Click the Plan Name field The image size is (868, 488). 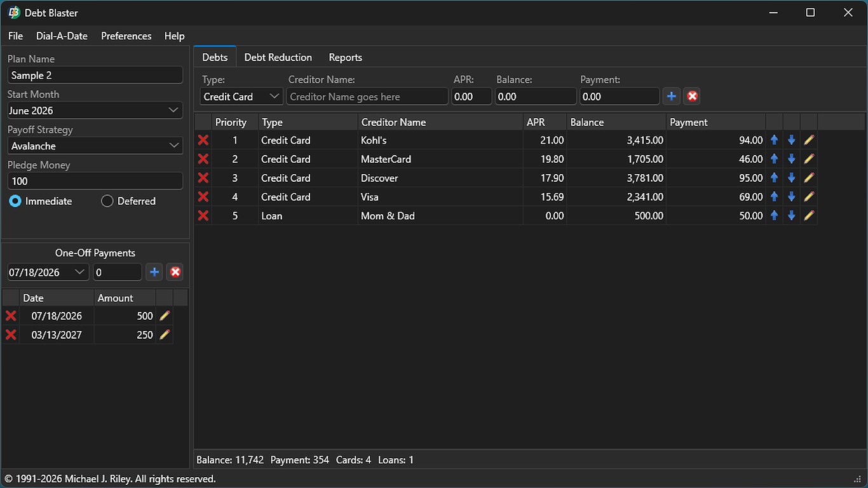pos(95,76)
